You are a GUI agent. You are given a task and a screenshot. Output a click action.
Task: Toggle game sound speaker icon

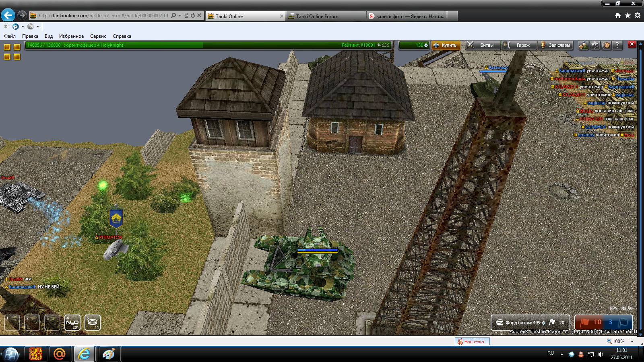606,45
